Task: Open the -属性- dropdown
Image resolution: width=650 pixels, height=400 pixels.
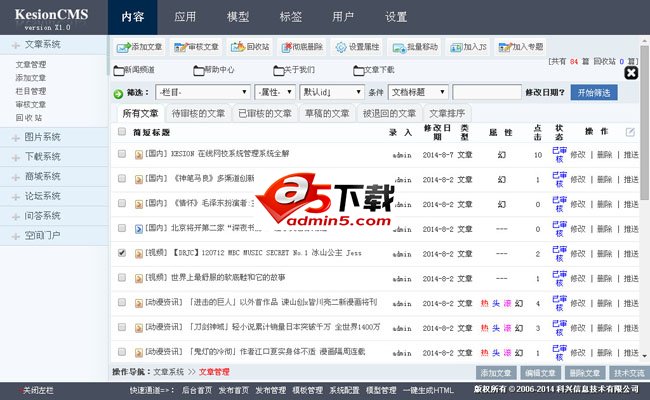Action: pos(275,92)
